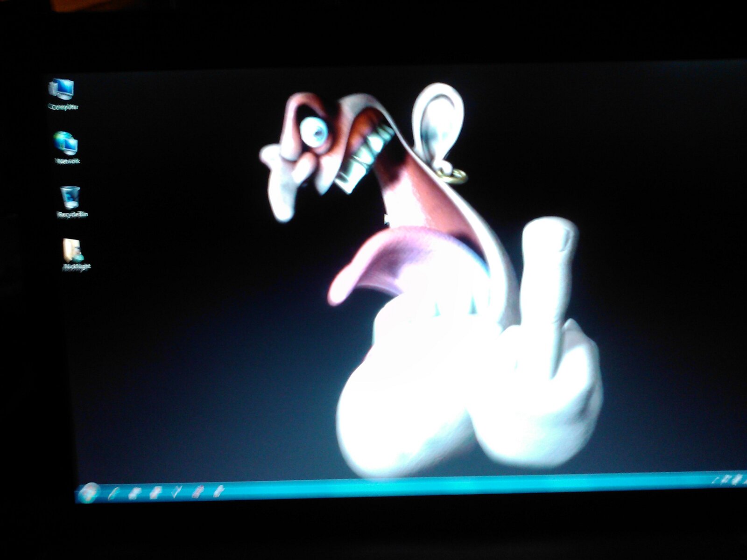Click the Recycle Bin icon
Image resolution: width=747 pixels, height=560 pixels.
click(x=70, y=197)
